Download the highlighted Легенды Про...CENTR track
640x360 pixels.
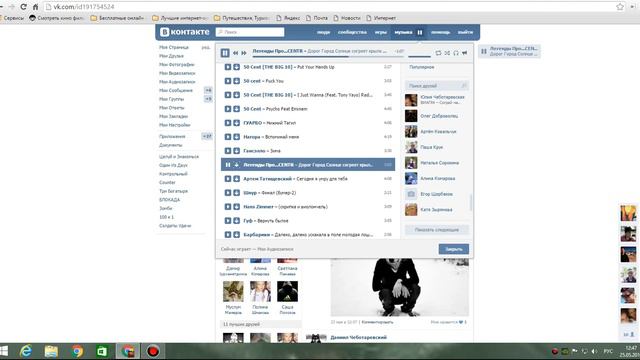pyautogui.click(x=236, y=165)
